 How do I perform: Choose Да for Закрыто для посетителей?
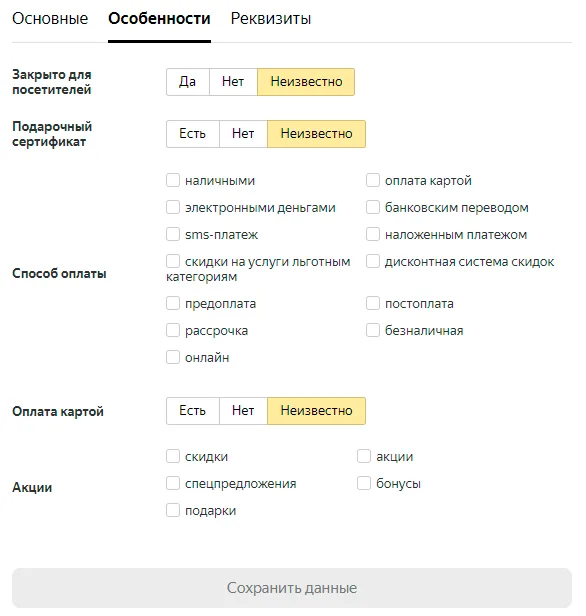[188, 82]
